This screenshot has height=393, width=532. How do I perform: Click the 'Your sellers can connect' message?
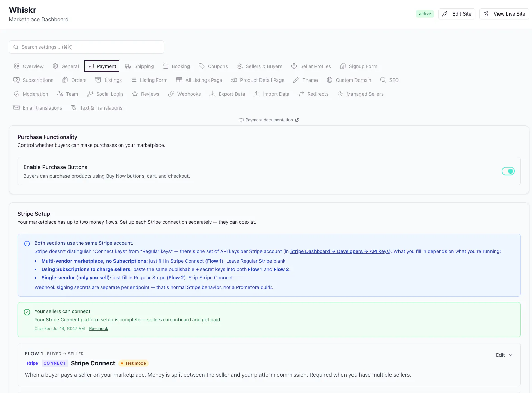[x=62, y=311]
